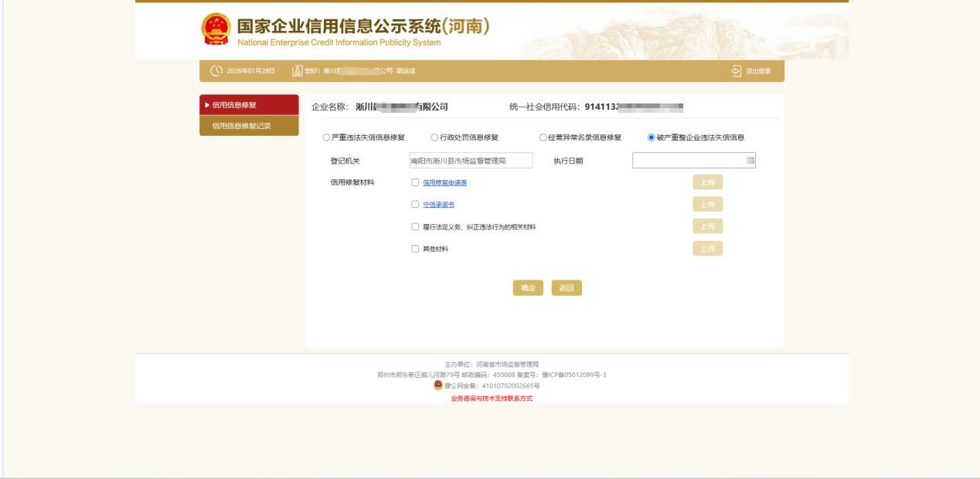Choose the 经营异常名录信息修复 radio button
Image resolution: width=980 pixels, height=479 pixels.
tap(543, 138)
